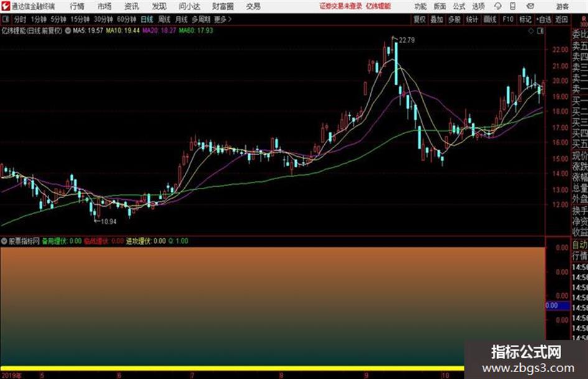Open the 发现 menu
The height and width of the screenshot is (379, 588).
(x=159, y=6)
